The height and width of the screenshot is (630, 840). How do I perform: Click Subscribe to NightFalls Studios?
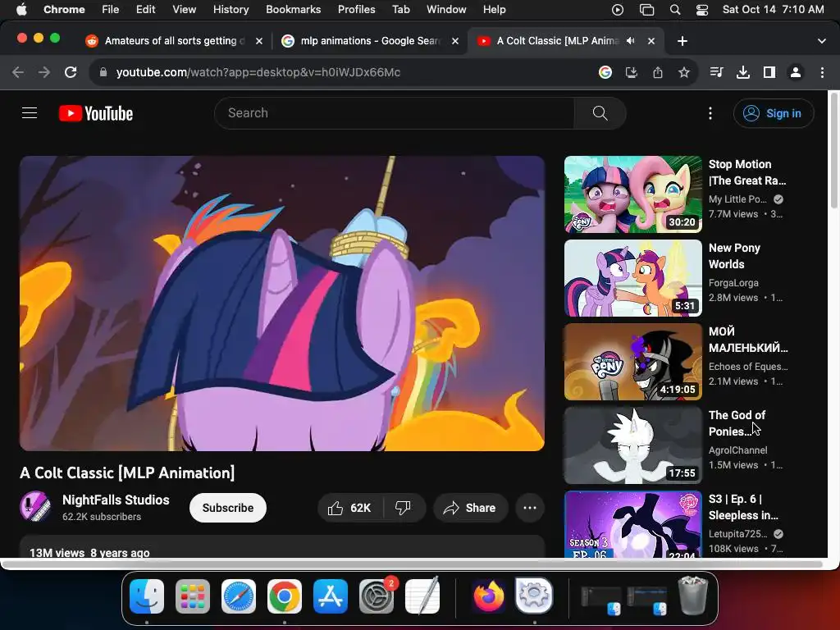tap(228, 508)
